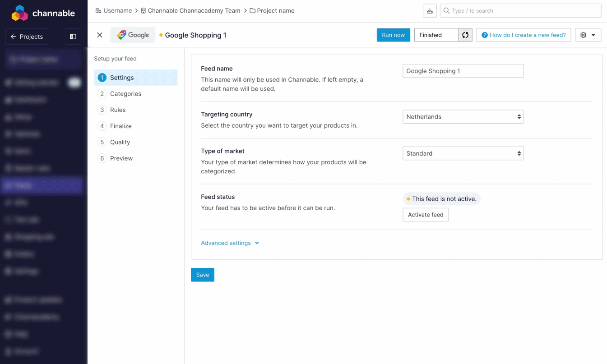The width and height of the screenshot is (607, 364).
Task: Open the 'How do I create a new feed?' link
Action: [x=524, y=35]
